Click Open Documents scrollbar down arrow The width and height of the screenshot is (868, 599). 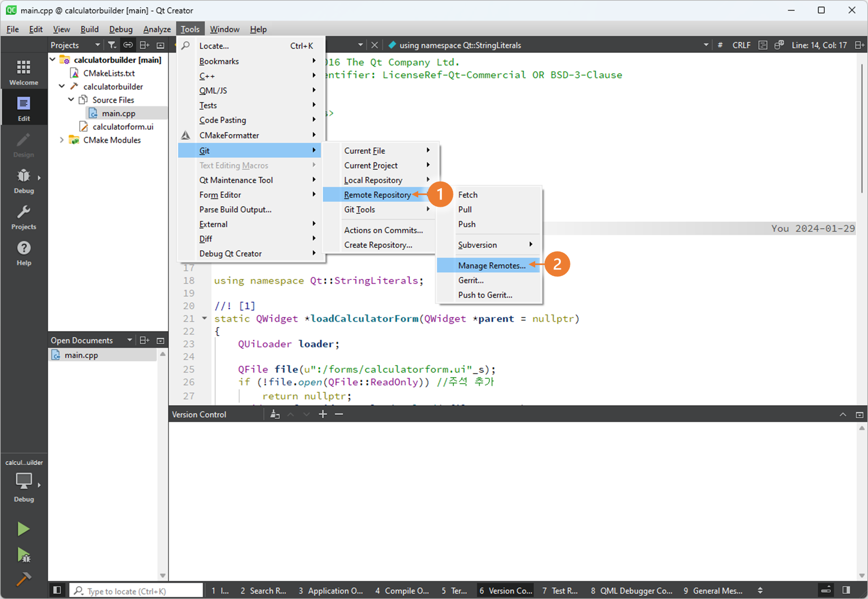[x=163, y=575]
